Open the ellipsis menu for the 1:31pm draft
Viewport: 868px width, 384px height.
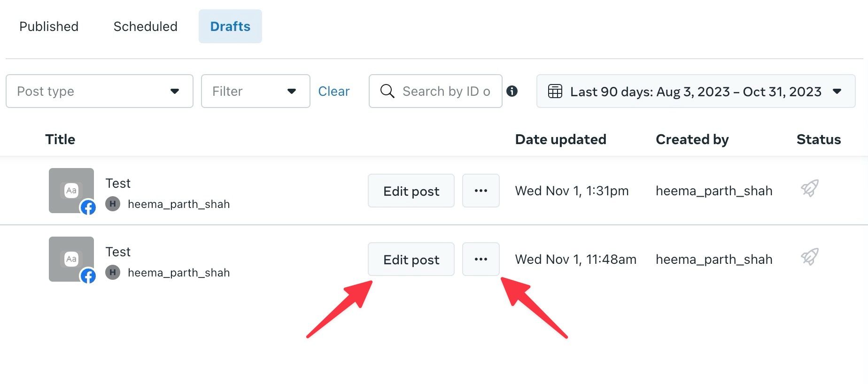pos(480,191)
